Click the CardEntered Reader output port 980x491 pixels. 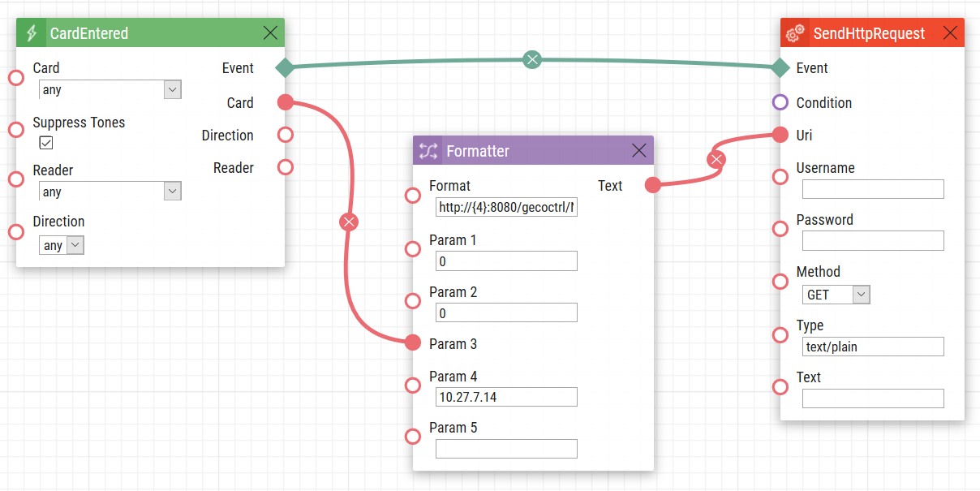285,167
